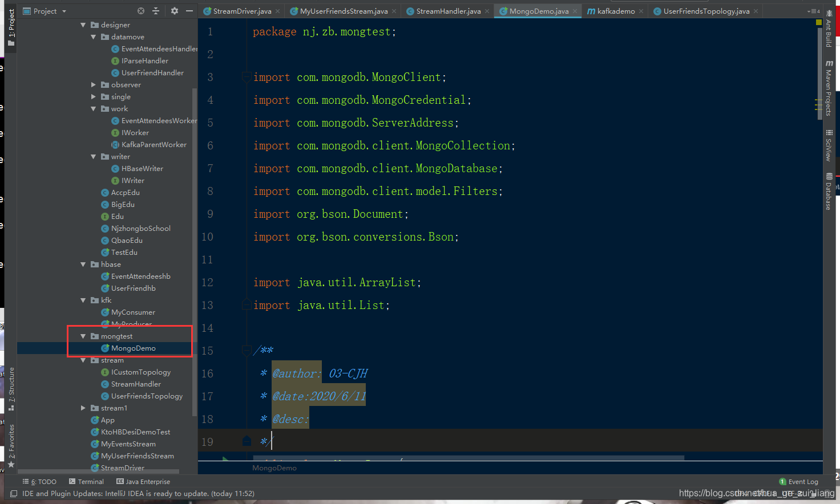Viewport: 840px width, 504px height.
Task: Select UserFriendHandler class
Action: tap(147, 73)
